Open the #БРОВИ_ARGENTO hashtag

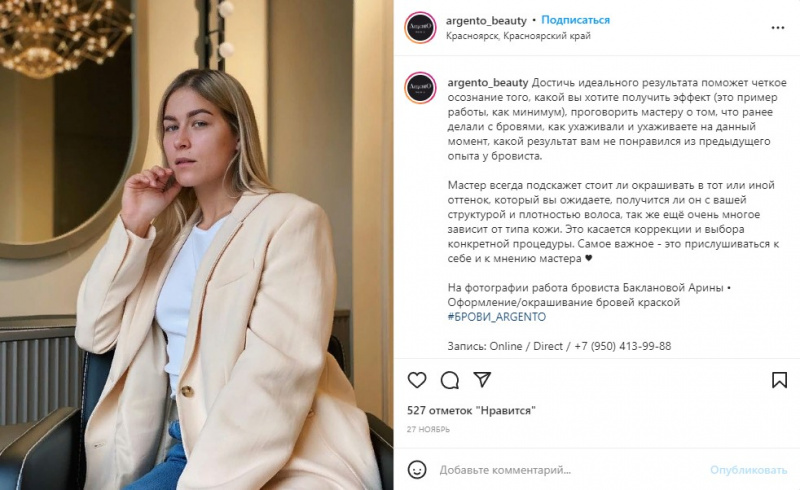point(497,317)
